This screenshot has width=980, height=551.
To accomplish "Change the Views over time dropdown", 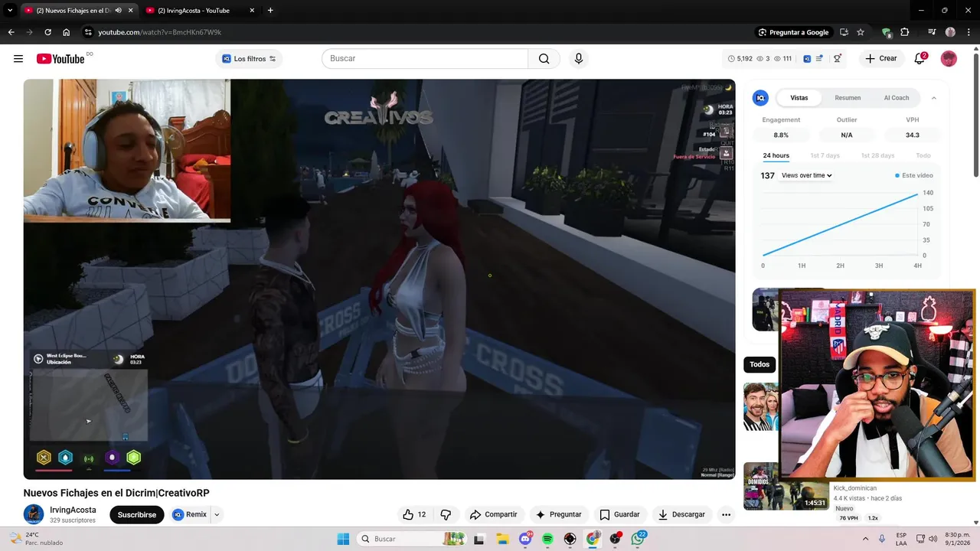I will (x=806, y=175).
